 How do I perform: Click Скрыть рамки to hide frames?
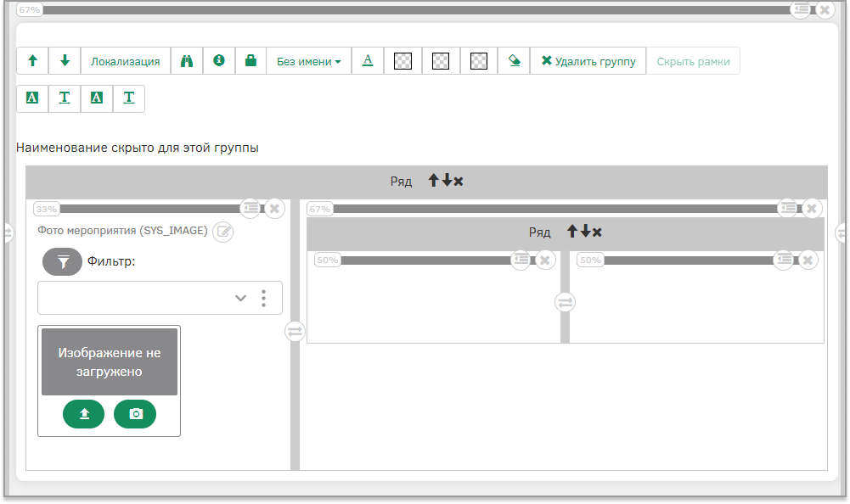pos(693,61)
